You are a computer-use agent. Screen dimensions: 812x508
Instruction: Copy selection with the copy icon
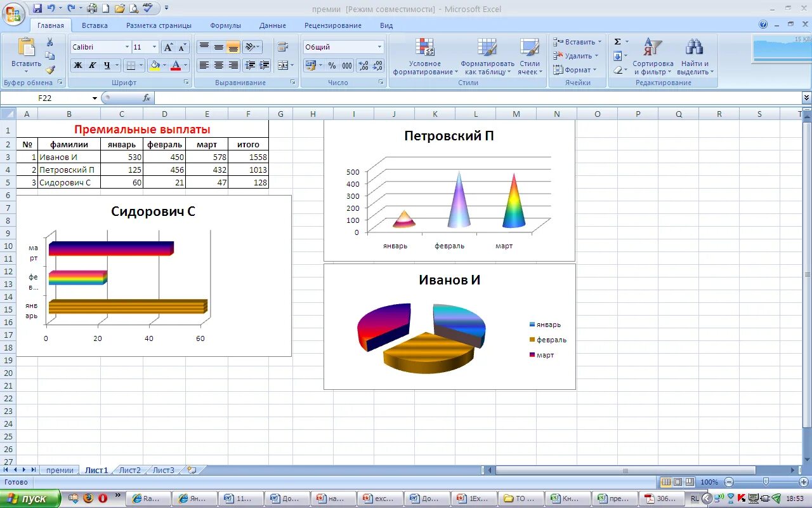(50, 56)
